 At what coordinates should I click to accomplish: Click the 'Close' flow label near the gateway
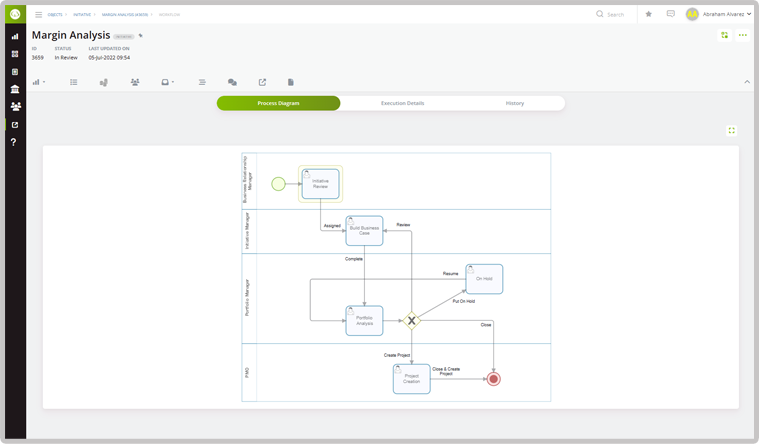(x=486, y=325)
